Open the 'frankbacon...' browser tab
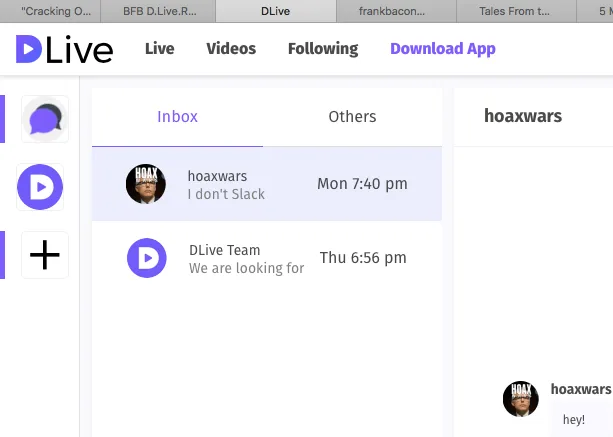613x437 pixels. coord(396,11)
